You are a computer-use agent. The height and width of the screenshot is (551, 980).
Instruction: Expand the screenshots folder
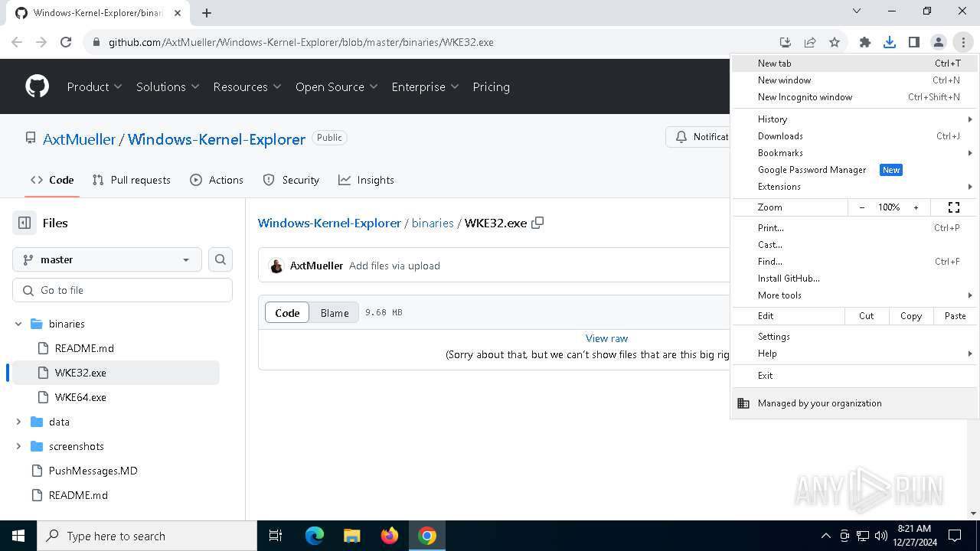(x=18, y=446)
